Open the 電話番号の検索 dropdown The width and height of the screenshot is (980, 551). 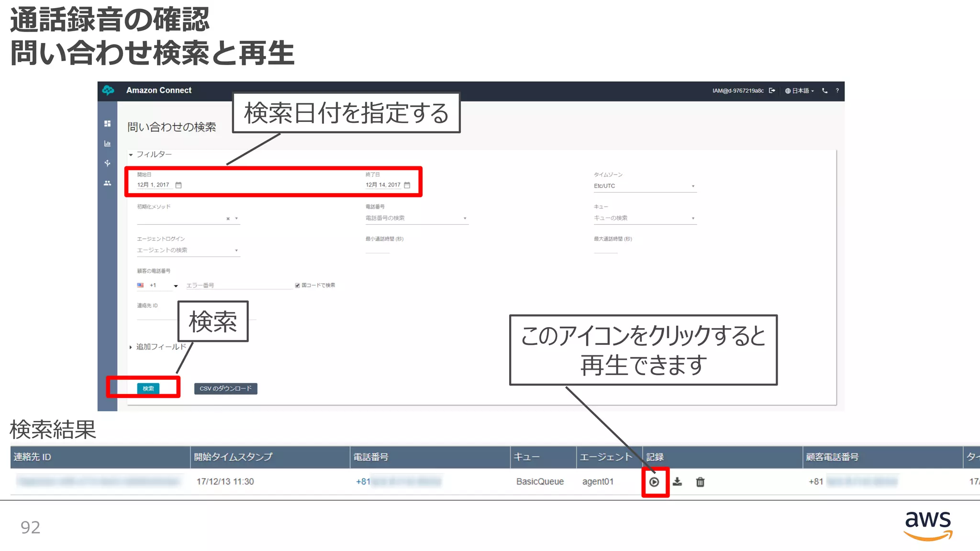[x=417, y=218]
